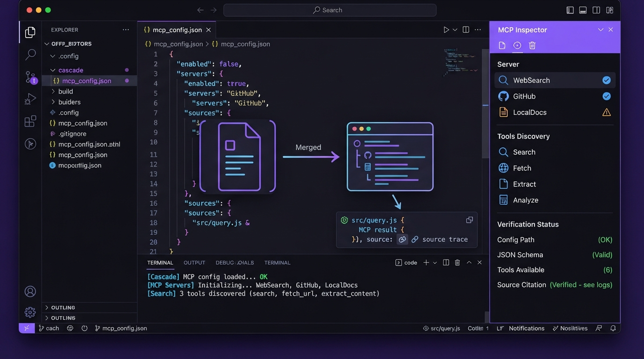Screen dimensions: 644x359
Task: Open the run options dropdown arrow
Action: coord(455,30)
